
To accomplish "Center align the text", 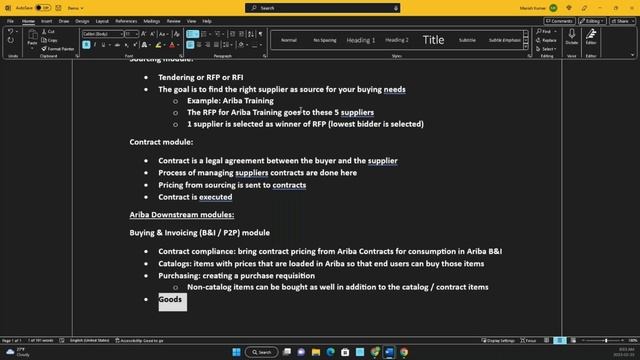I will pos(199,45).
